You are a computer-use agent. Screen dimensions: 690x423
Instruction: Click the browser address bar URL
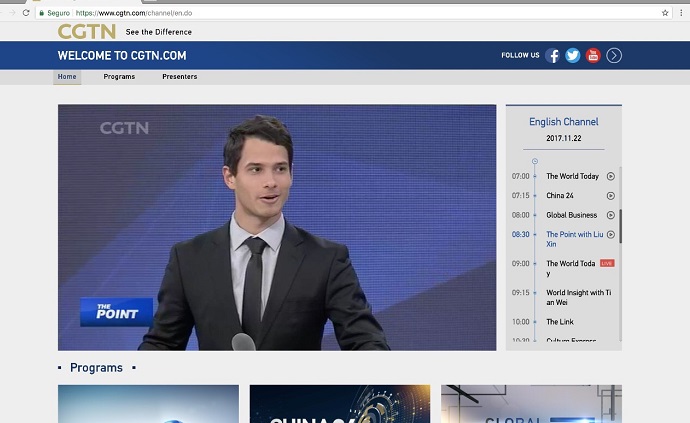point(134,13)
